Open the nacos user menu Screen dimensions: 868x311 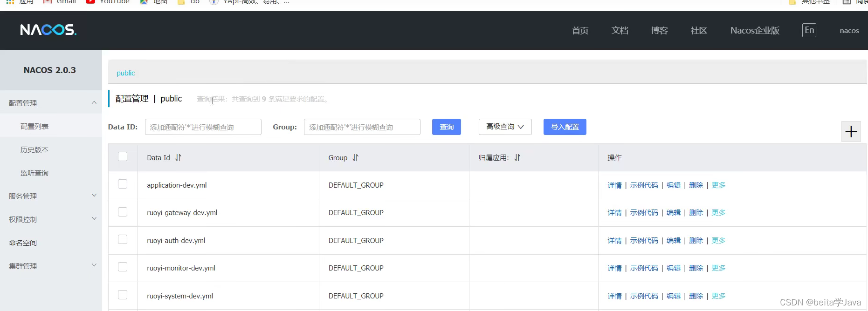[849, 31]
